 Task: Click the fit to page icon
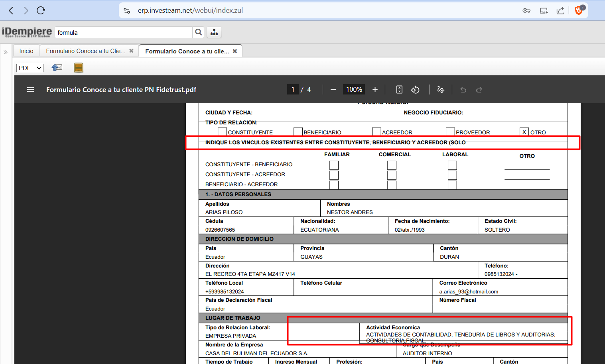click(x=399, y=90)
